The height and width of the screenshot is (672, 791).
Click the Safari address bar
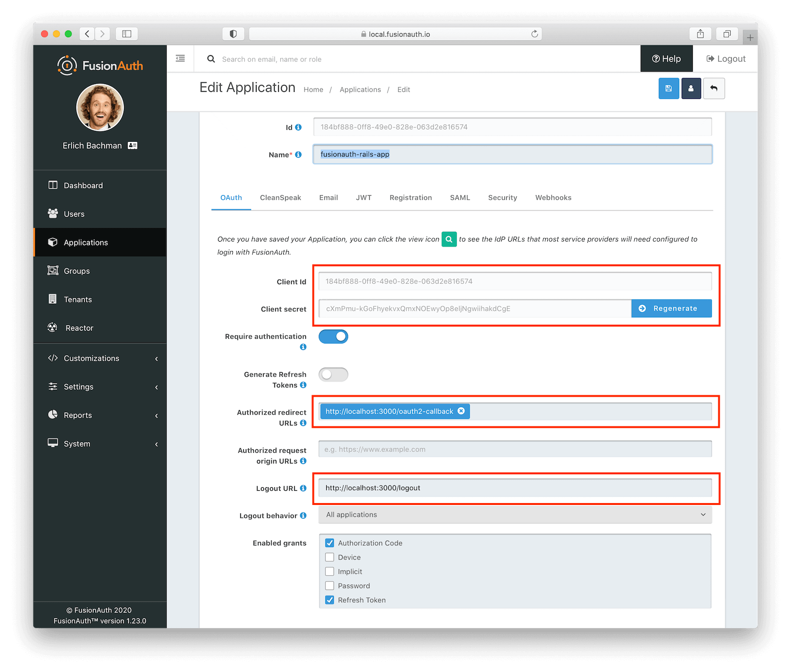(x=395, y=34)
